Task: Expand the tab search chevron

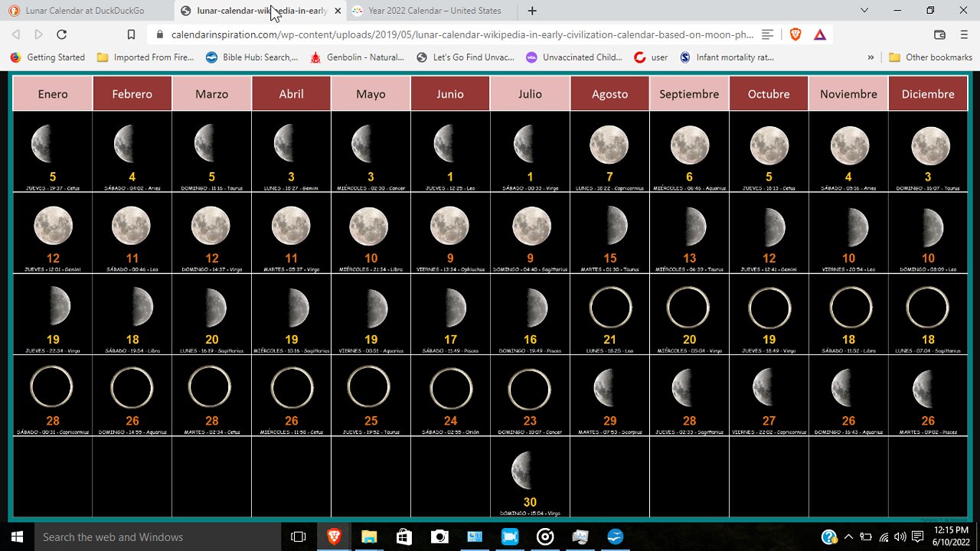Action: (x=864, y=10)
